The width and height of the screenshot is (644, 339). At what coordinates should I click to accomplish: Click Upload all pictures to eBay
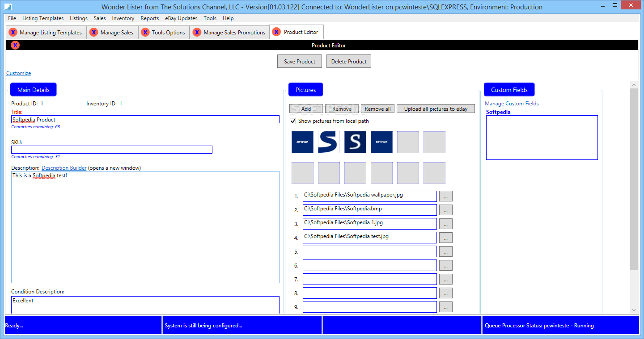[x=436, y=109]
